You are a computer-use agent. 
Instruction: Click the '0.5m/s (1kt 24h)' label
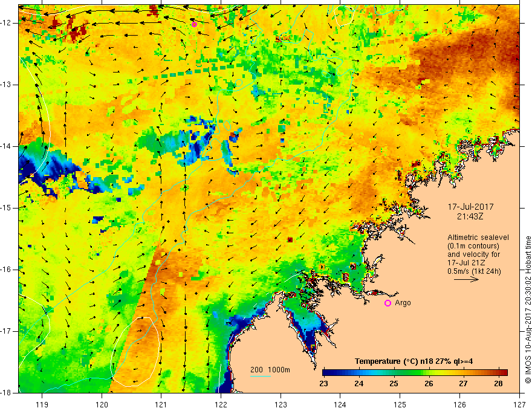pos(474,271)
